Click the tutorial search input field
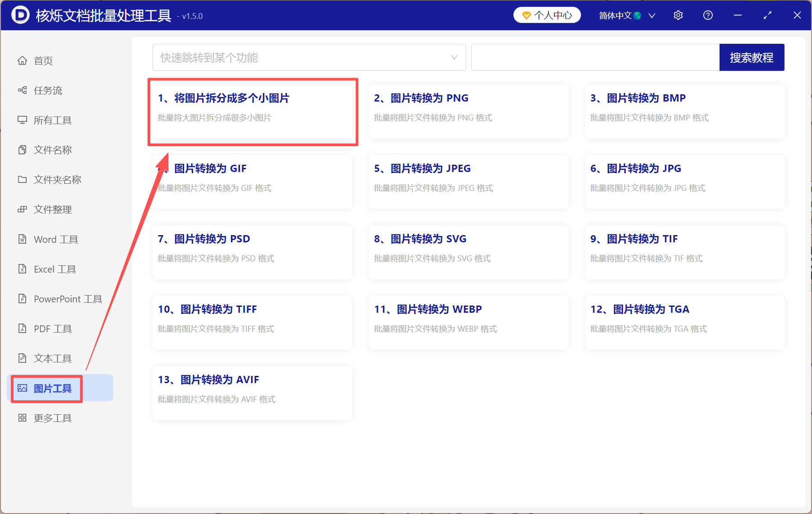 pyautogui.click(x=595, y=57)
